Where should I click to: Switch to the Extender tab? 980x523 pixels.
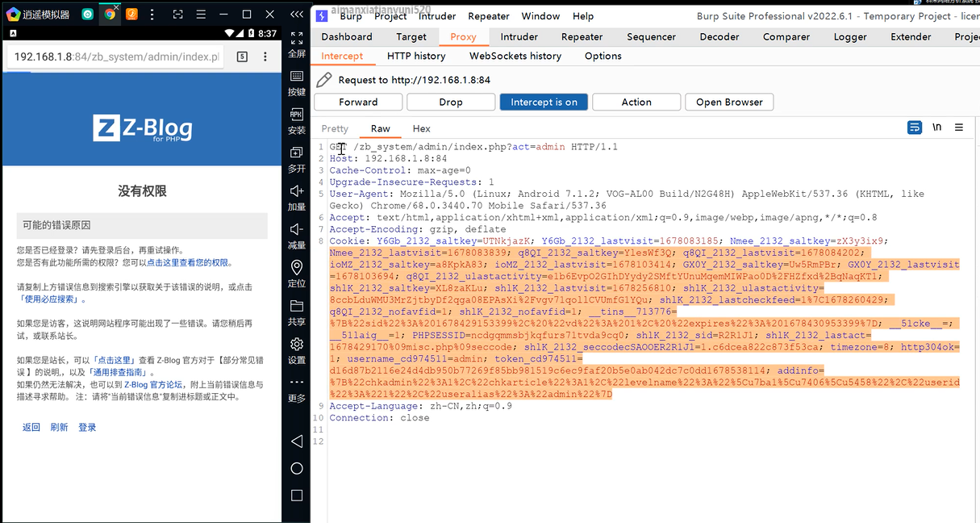911,37
